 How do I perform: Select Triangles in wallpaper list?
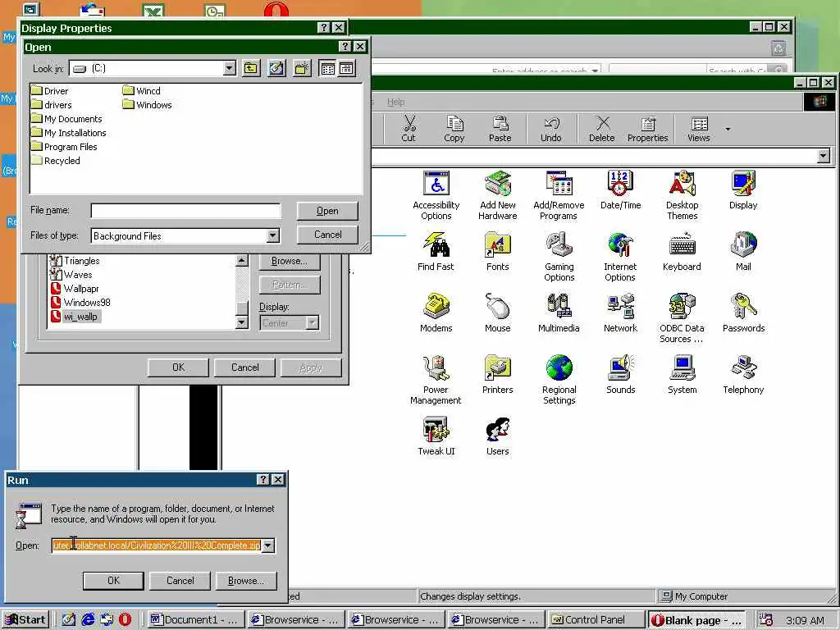[x=75, y=261]
